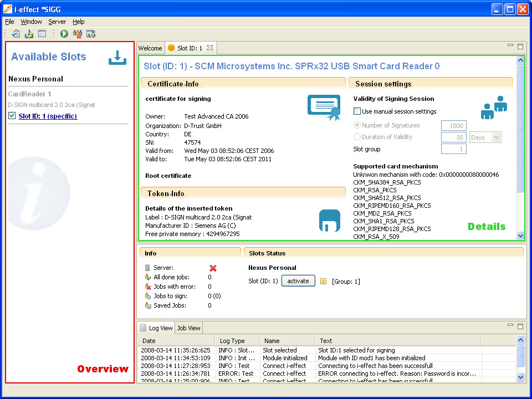Click the second toolbar icon with orange arrow
Viewport: 532px width, 399px height.
click(x=29, y=34)
